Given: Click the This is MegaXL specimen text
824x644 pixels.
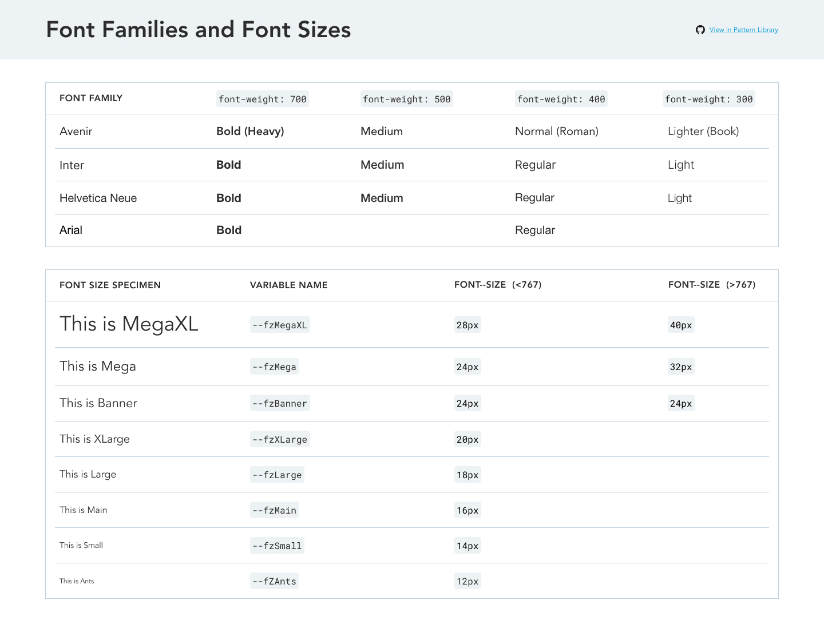Looking at the screenshot, I should click(x=129, y=324).
